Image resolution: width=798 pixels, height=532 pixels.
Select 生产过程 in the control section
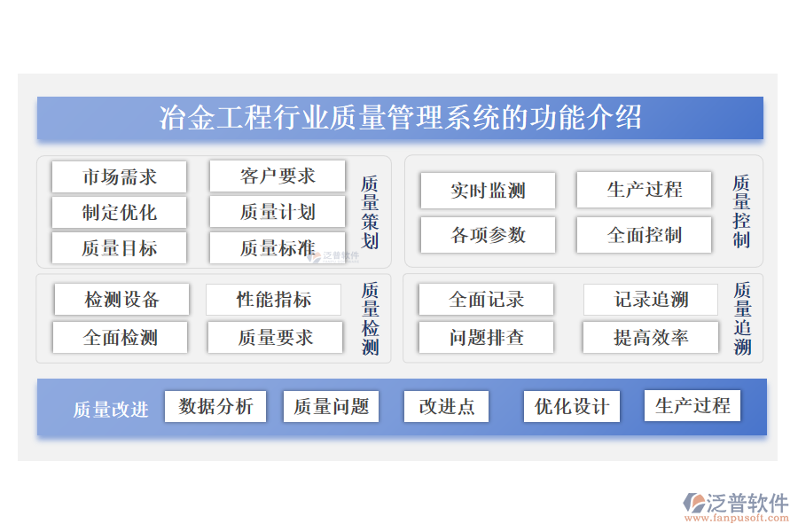click(645, 190)
